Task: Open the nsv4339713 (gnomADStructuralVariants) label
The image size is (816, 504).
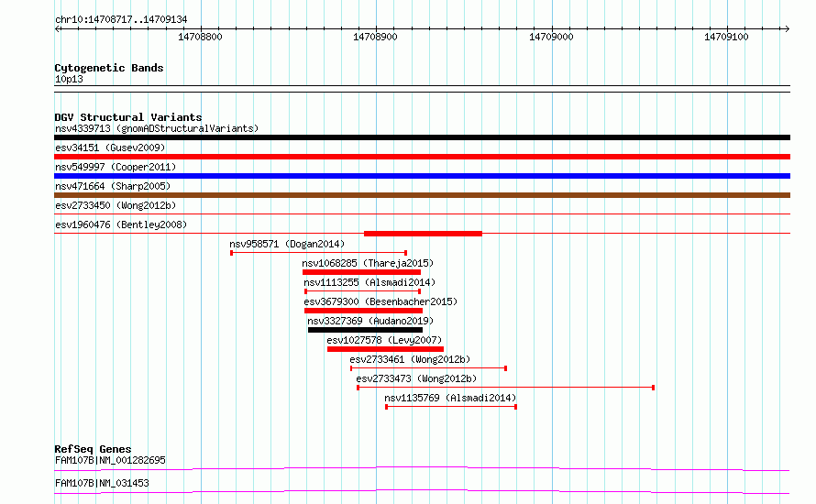Action: [x=157, y=128]
